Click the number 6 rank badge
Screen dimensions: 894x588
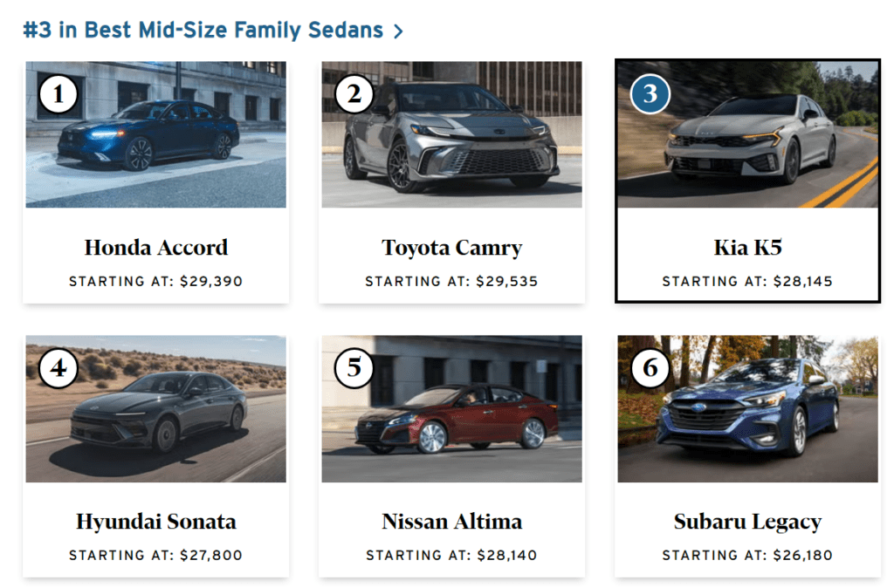pyautogui.click(x=650, y=368)
